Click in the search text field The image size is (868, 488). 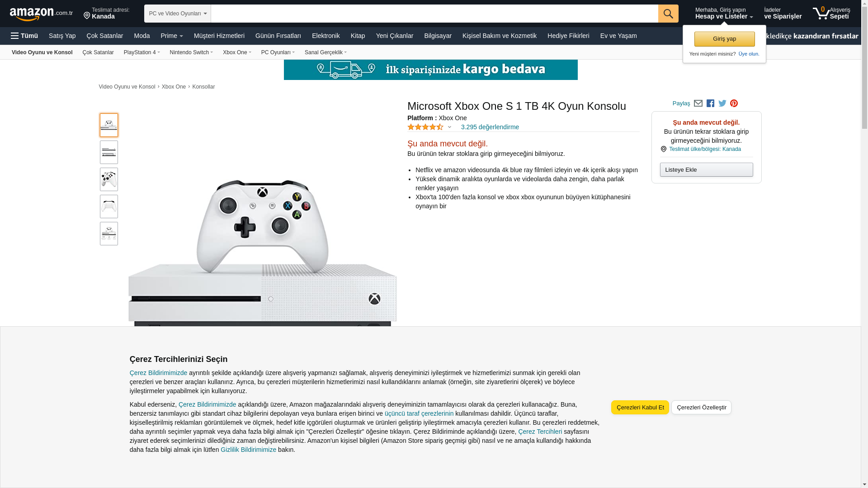[434, 14]
